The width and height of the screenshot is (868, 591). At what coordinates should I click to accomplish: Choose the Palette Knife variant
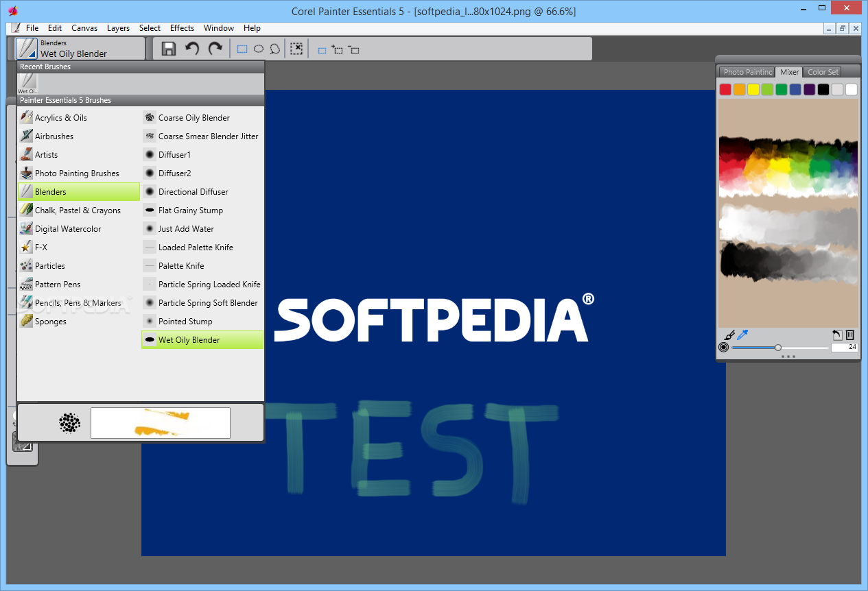(202, 266)
